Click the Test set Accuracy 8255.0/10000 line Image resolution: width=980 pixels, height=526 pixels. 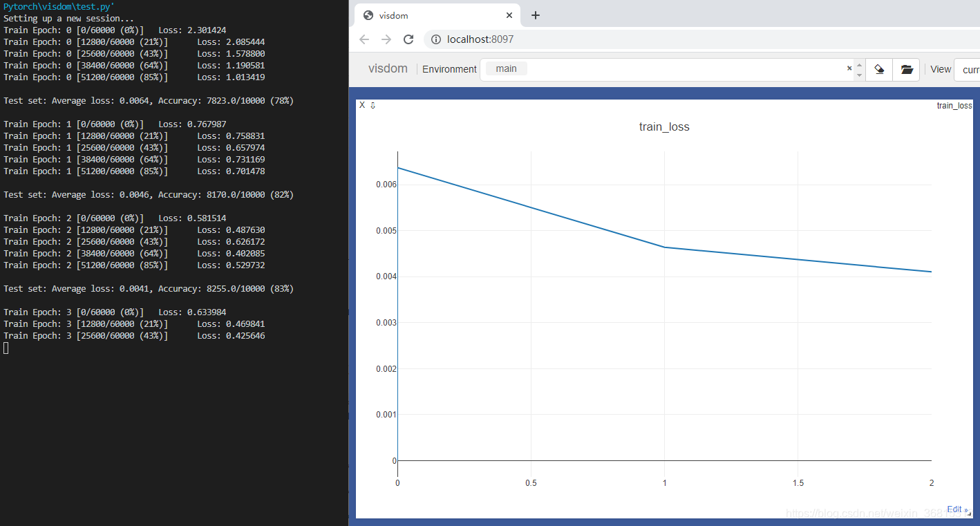coord(149,288)
